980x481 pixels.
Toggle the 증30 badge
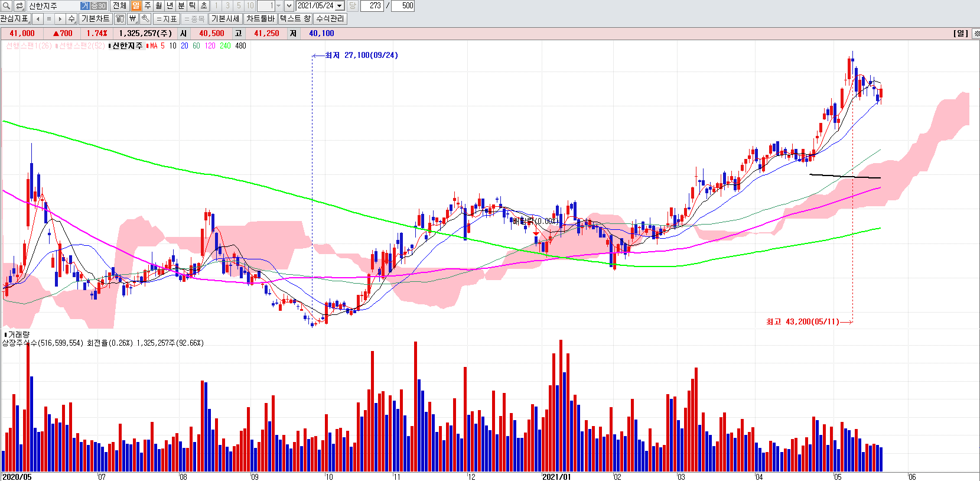(x=98, y=5)
